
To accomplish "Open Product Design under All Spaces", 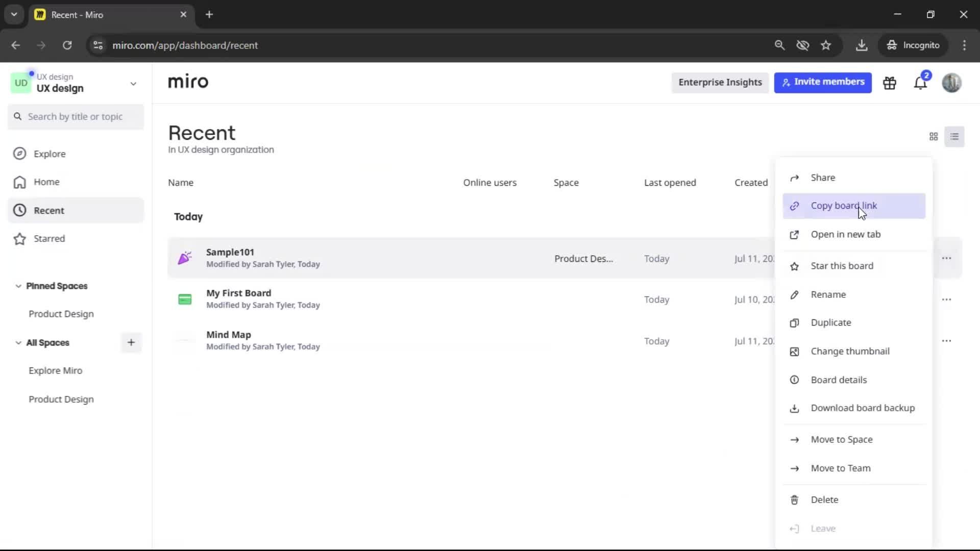I will coord(61,399).
